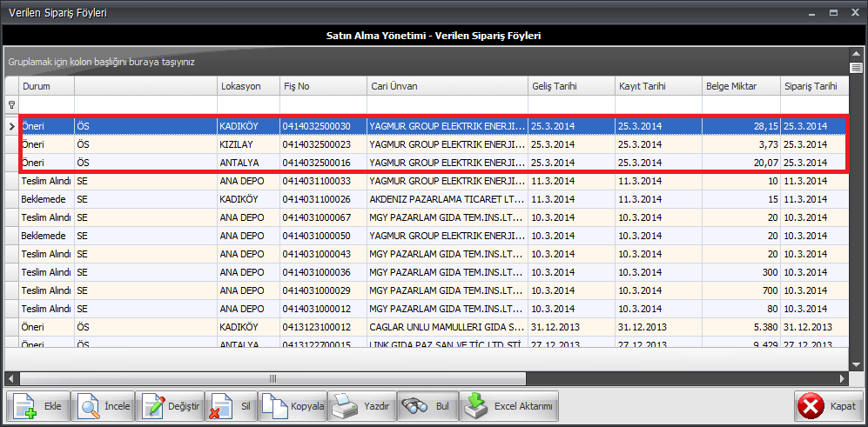Click the filter cell under Geliş Tarihi
Screen dimensions: 868x427
tap(570, 104)
